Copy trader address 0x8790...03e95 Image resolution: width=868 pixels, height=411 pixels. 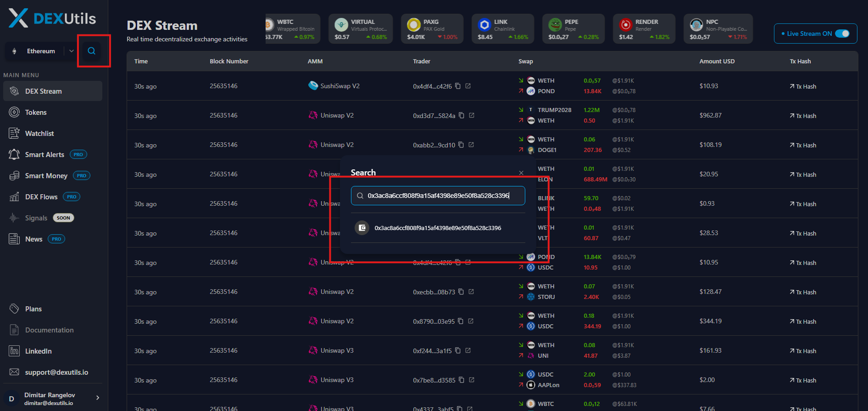tap(461, 321)
